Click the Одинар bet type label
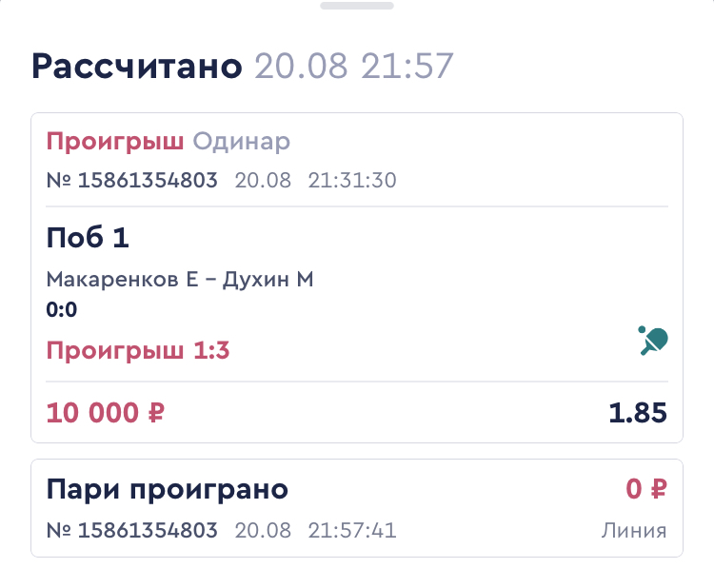 pos(242,142)
